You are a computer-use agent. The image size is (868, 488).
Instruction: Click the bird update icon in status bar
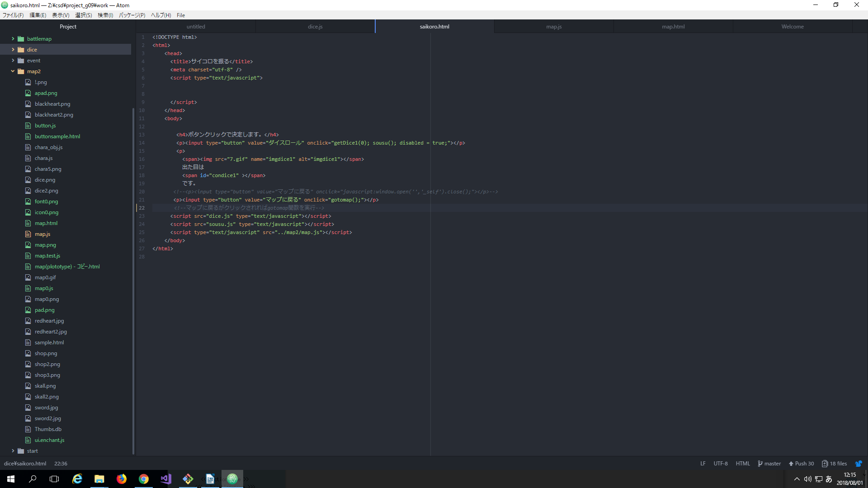pyautogui.click(x=859, y=464)
